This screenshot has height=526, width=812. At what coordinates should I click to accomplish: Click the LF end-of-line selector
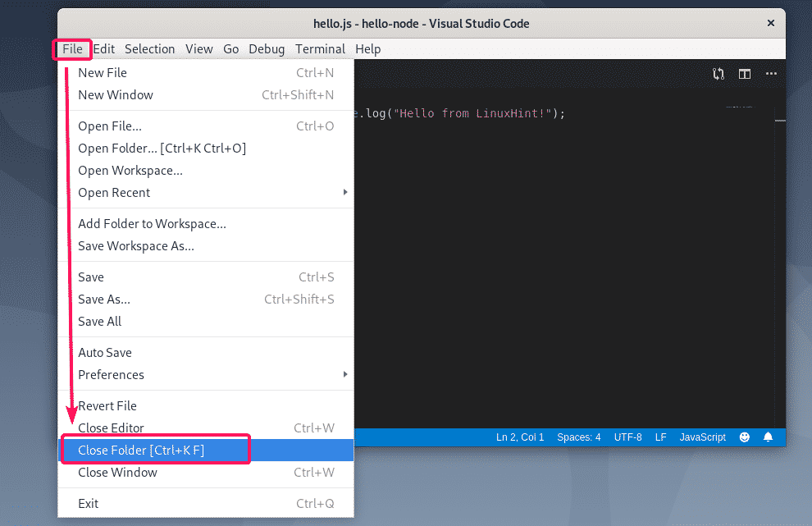pos(660,437)
